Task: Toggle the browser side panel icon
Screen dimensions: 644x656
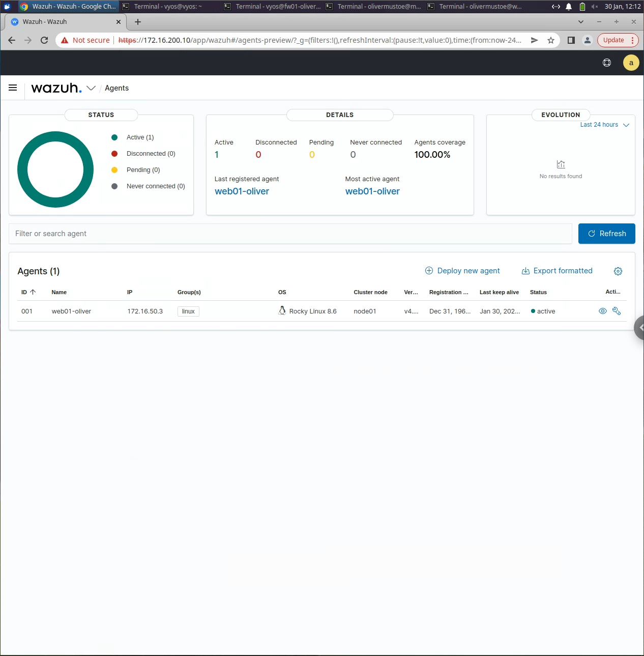Action: (x=571, y=40)
